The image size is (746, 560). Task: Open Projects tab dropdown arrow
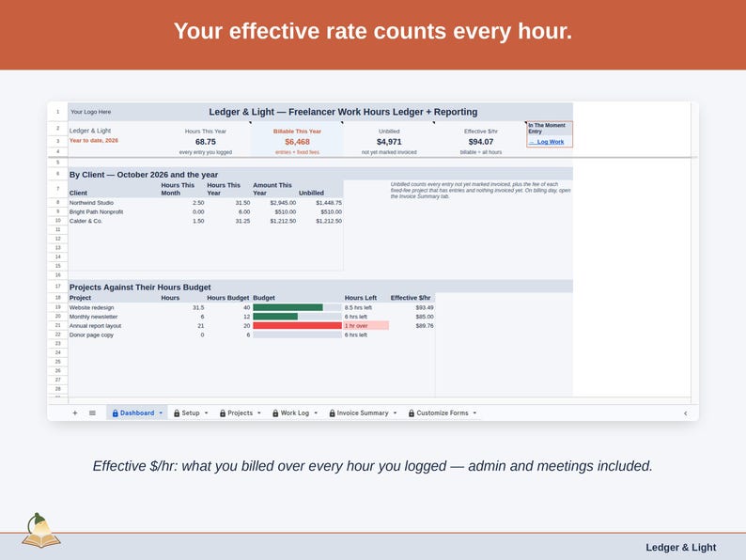pos(259,413)
